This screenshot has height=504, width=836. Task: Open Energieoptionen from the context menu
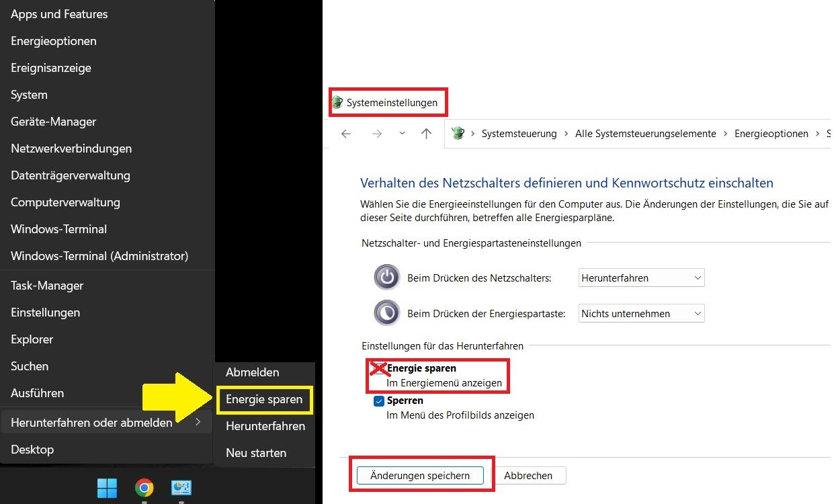108,41
